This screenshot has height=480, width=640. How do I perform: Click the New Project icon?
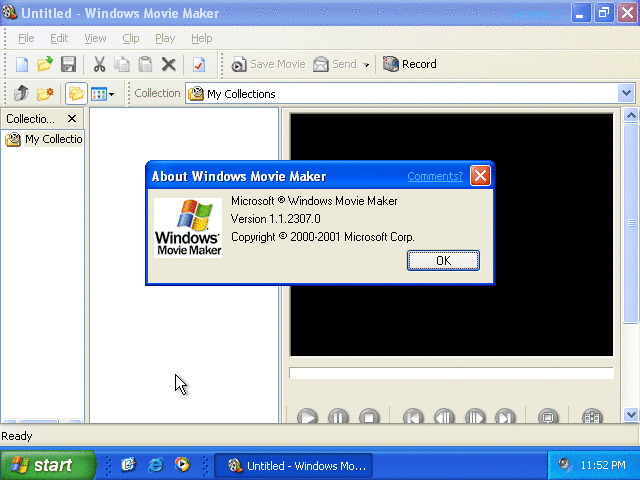pos(22,64)
